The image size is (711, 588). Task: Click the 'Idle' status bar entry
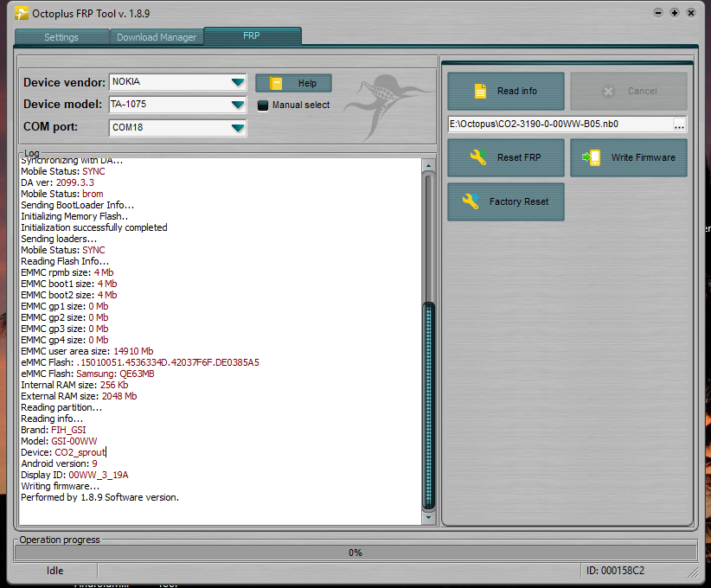coord(54,571)
